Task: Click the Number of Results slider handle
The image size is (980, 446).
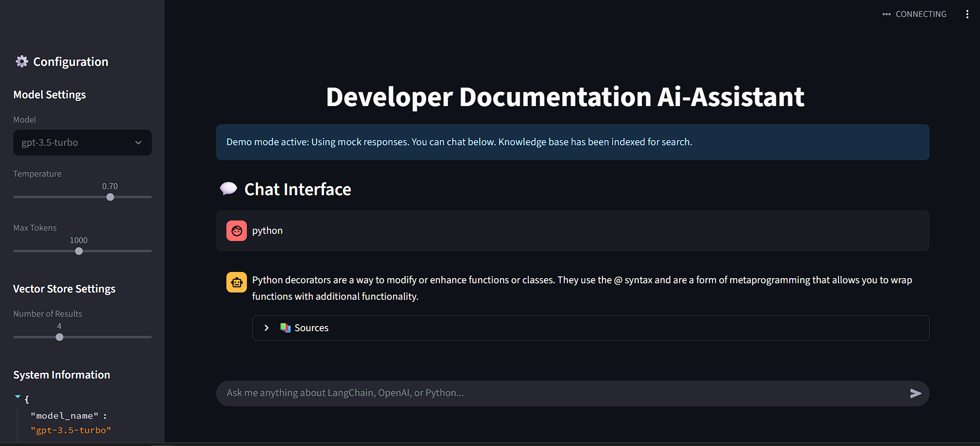Action: [60, 337]
